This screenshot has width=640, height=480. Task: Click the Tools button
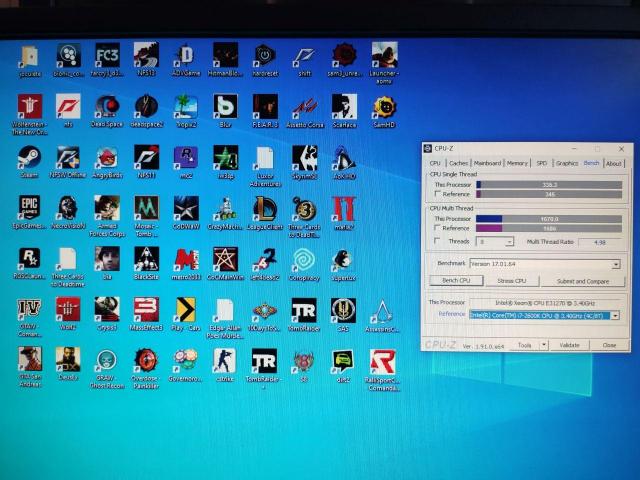pos(524,345)
